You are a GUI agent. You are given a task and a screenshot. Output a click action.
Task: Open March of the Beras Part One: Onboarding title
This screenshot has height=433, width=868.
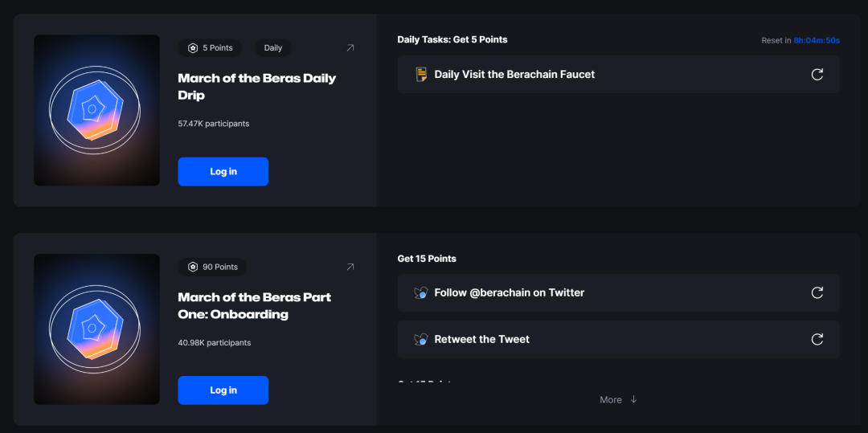click(254, 306)
